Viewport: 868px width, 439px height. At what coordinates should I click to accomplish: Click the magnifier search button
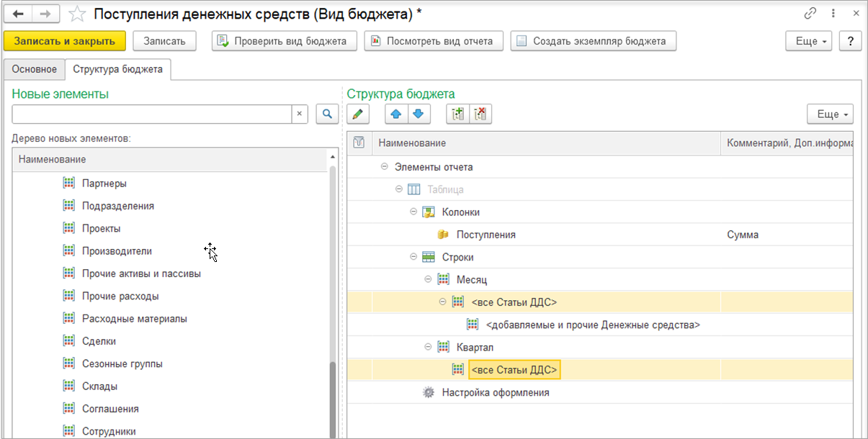coord(326,114)
